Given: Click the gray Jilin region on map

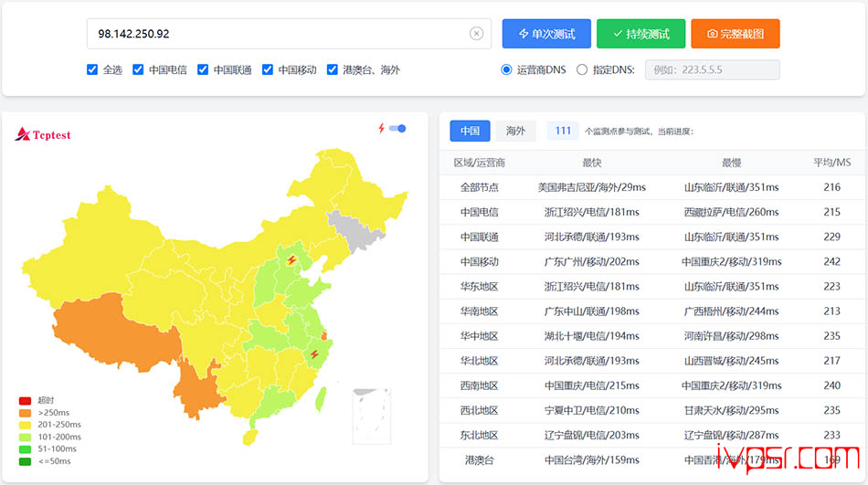Looking at the screenshot, I should (x=357, y=233).
